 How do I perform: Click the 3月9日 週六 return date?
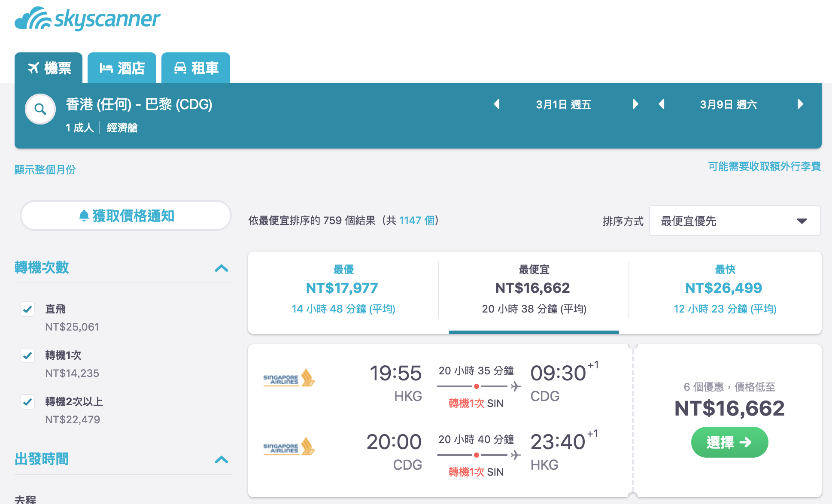tap(728, 105)
